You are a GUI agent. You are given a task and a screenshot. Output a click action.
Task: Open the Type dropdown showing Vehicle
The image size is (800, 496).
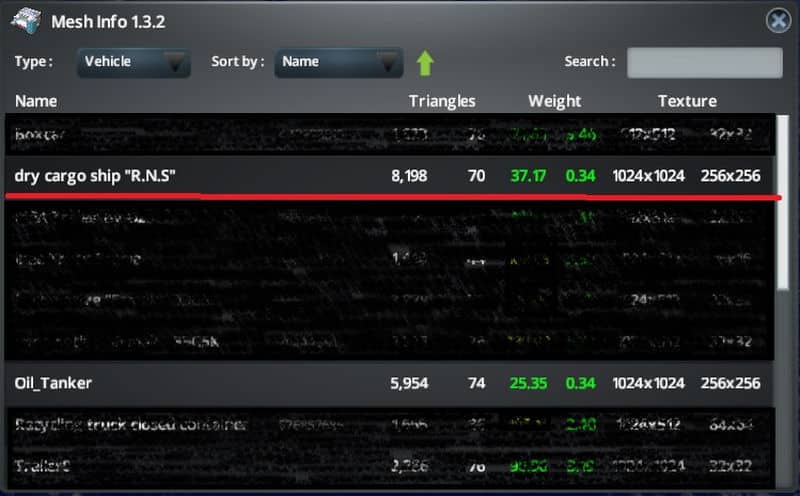tap(133, 62)
